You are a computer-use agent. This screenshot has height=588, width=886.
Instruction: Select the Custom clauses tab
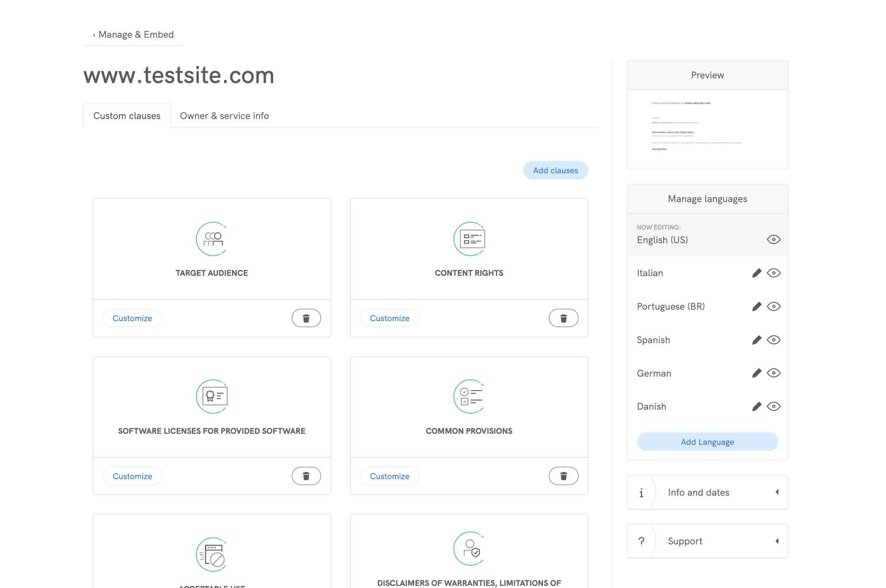pyautogui.click(x=127, y=116)
